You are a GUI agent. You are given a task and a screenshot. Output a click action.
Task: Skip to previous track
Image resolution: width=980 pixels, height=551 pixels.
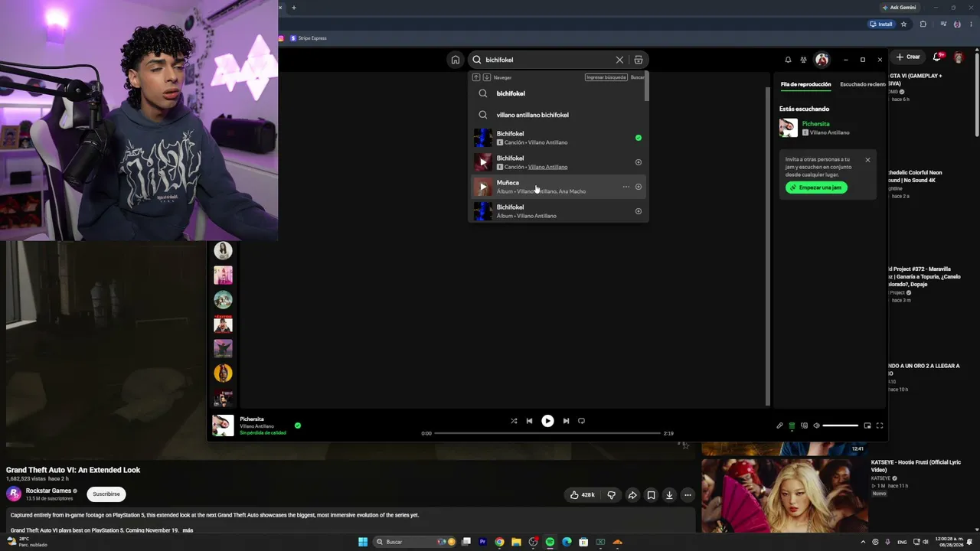click(529, 421)
